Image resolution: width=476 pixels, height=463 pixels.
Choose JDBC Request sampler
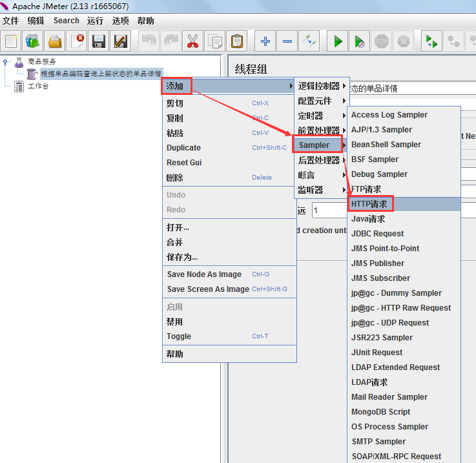[x=377, y=234]
